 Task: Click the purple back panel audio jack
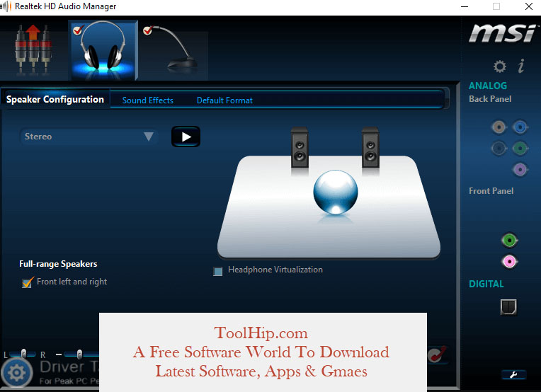click(520, 170)
